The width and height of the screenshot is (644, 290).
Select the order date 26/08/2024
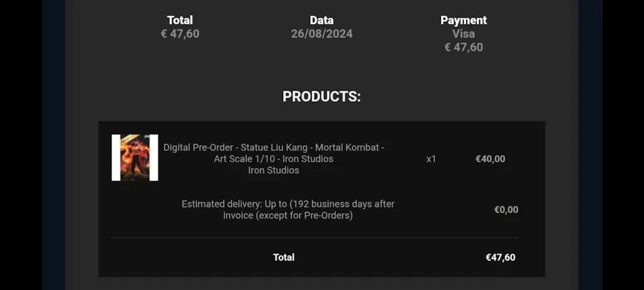pyautogui.click(x=321, y=34)
